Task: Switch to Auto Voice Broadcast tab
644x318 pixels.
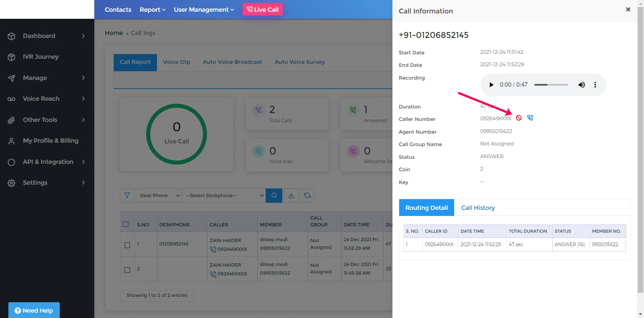Action: coord(232,62)
